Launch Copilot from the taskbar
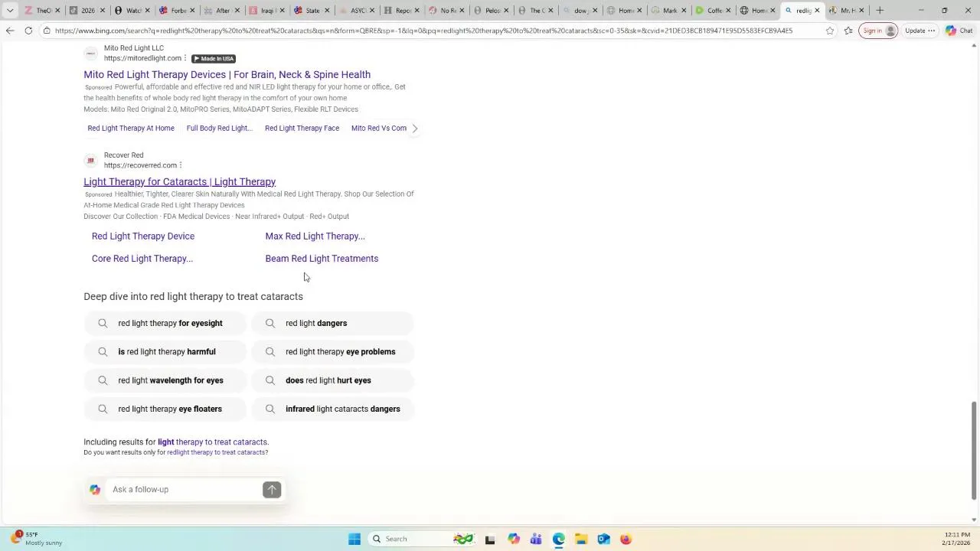Image resolution: width=980 pixels, height=551 pixels. (514, 539)
